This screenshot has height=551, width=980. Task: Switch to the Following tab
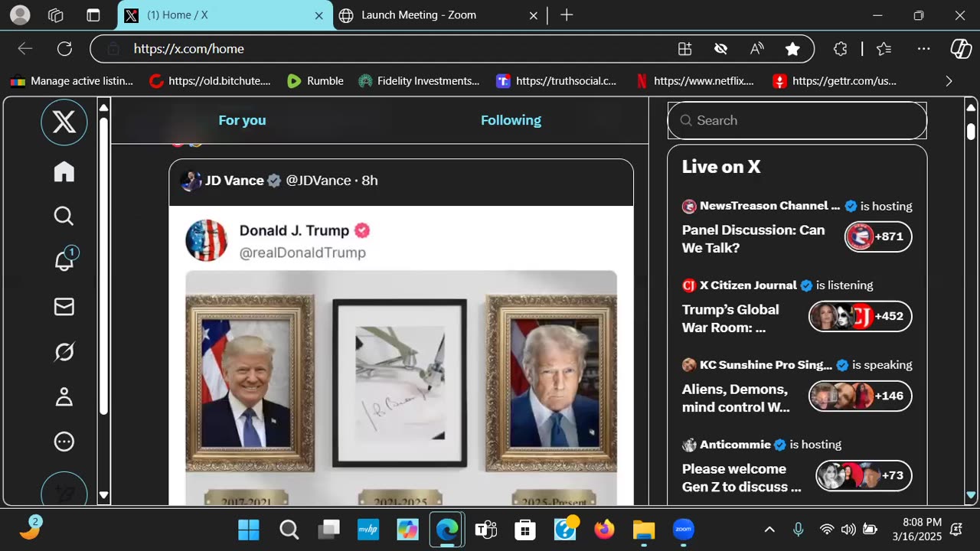coord(511,120)
